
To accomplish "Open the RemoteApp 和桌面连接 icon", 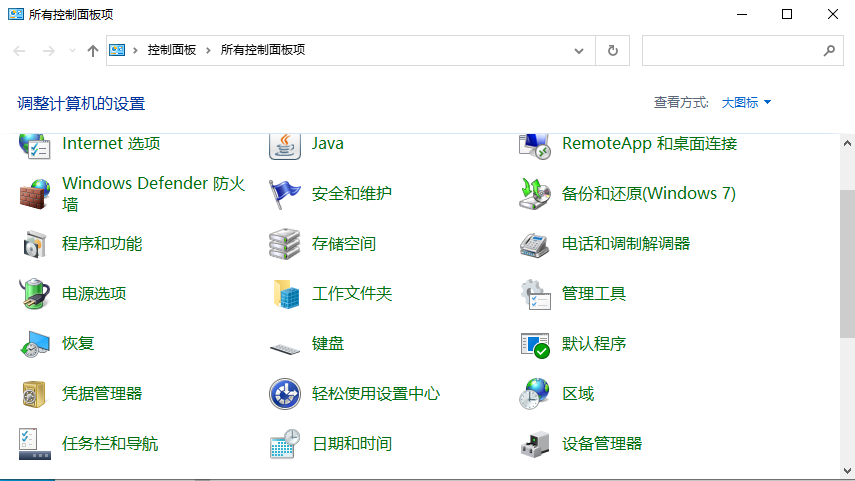I will [534, 146].
